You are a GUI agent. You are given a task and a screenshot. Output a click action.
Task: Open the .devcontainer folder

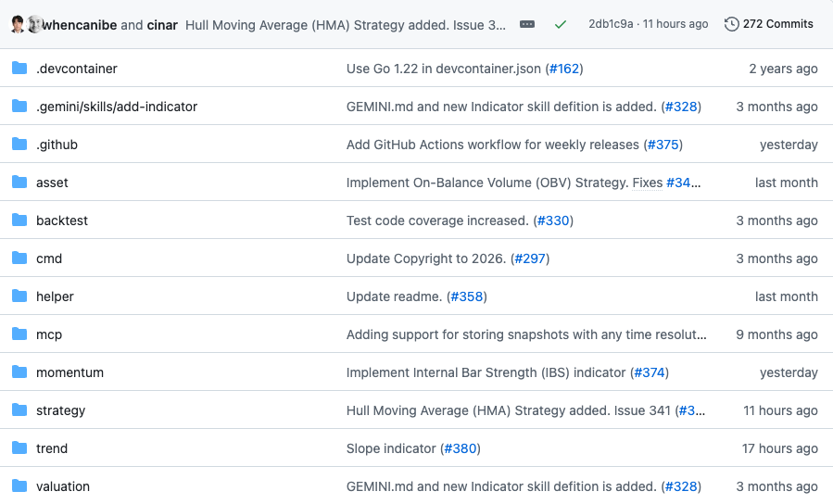77,69
